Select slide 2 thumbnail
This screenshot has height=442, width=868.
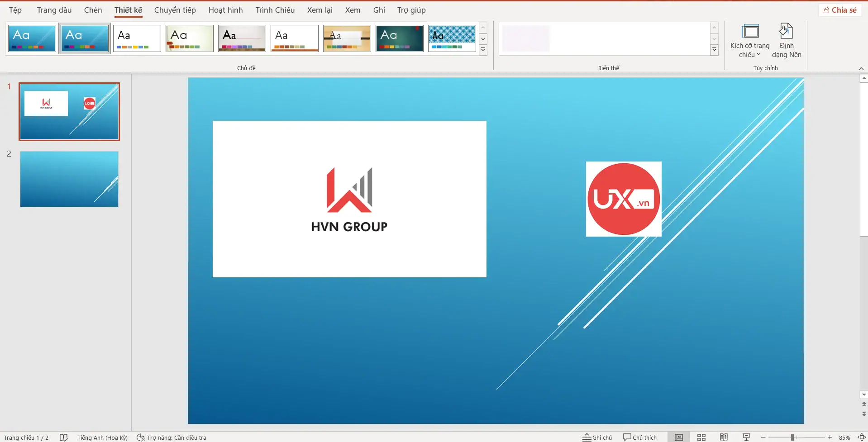point(69,179)
